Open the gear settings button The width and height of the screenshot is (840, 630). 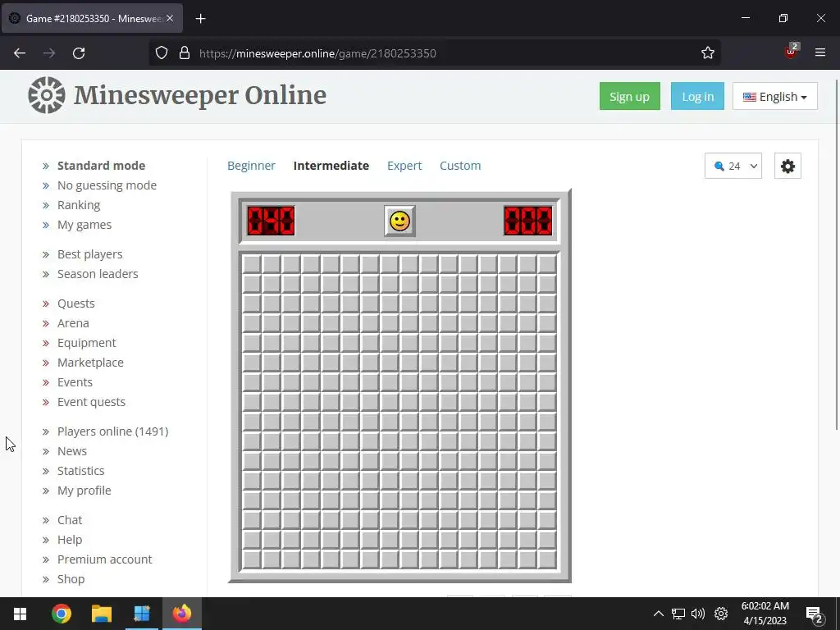pos(787,166)
